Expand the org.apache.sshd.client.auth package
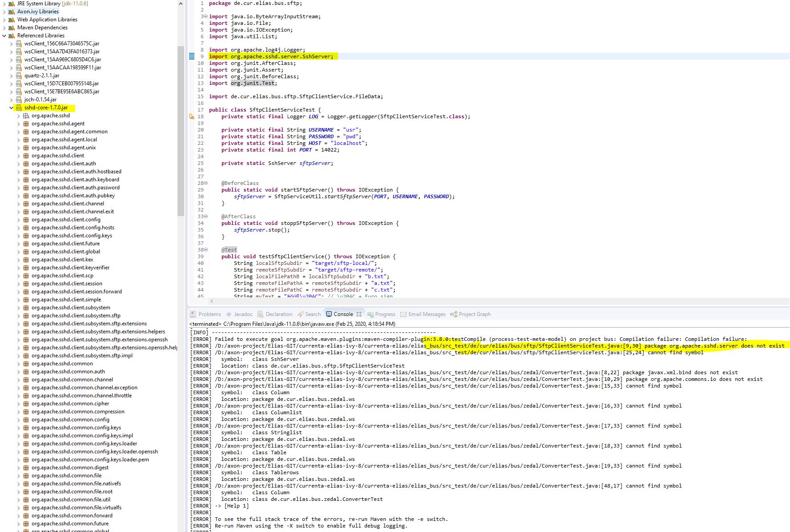 click(x=19, y=164)
